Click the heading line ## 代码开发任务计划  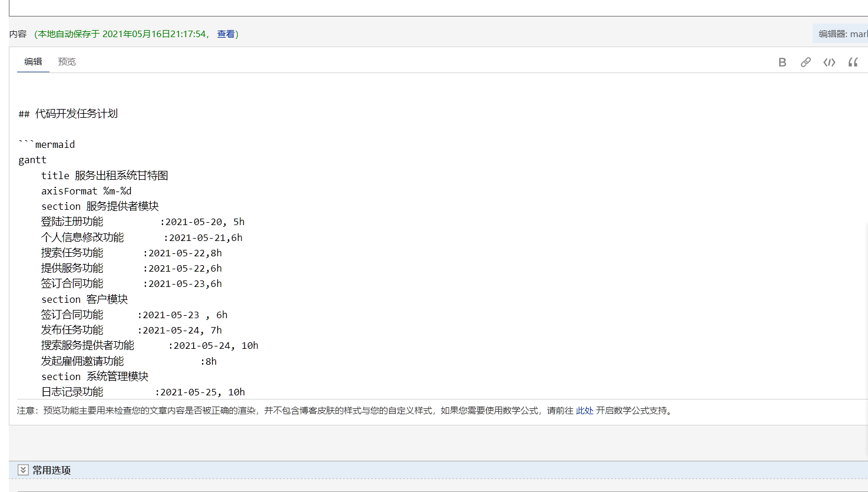click(x=68, y=114)
